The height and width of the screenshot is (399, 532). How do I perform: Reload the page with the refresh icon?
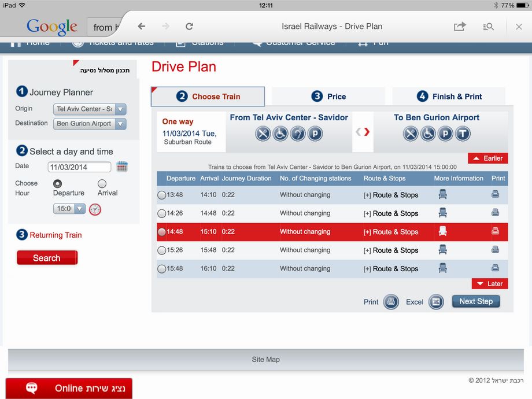[189, 27]
